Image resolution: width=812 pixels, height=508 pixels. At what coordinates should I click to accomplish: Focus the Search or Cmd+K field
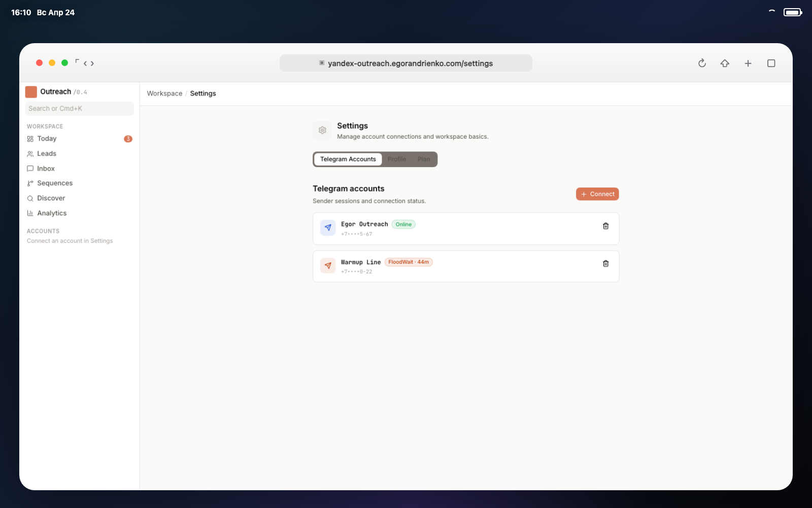pos(80,109)
